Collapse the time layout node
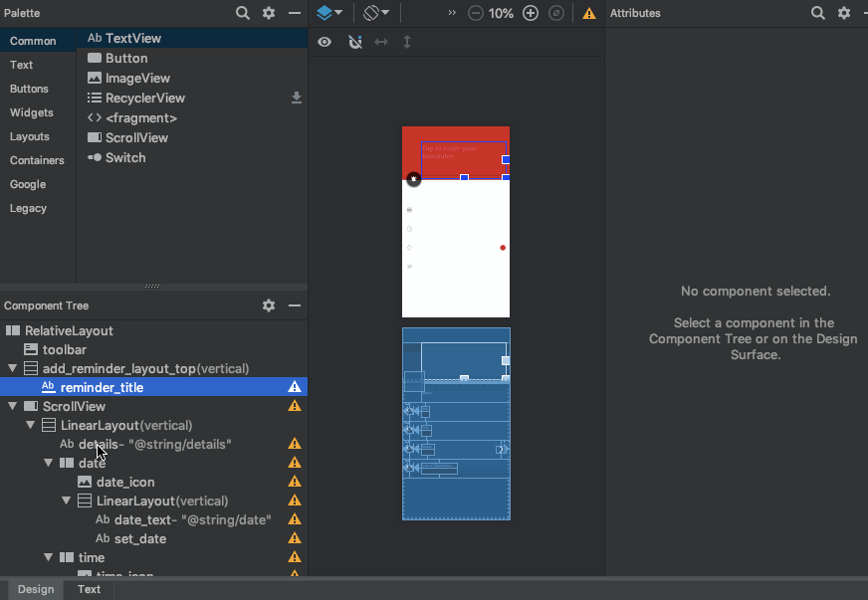The width and height of the screenshot is (868, 600). coord(48,557)
